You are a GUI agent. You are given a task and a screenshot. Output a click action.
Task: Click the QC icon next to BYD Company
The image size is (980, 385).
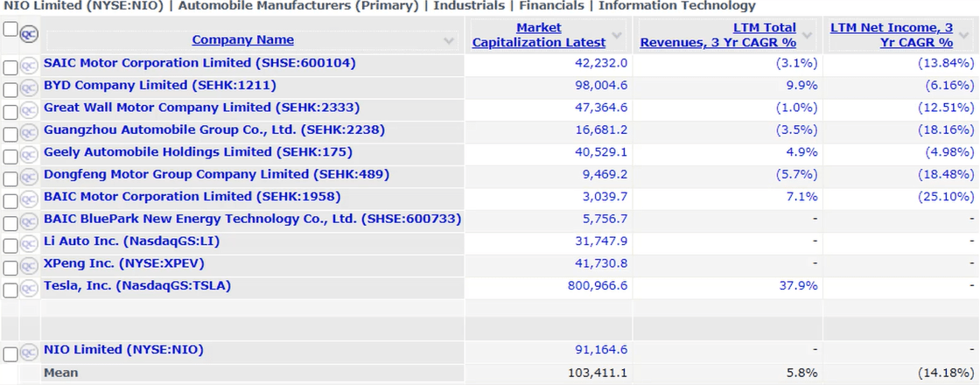(29, 88)
